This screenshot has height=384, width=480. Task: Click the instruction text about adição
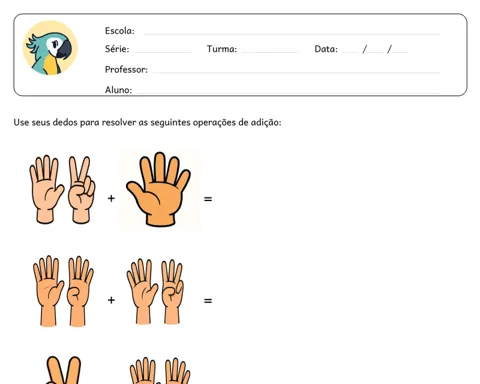147,122
